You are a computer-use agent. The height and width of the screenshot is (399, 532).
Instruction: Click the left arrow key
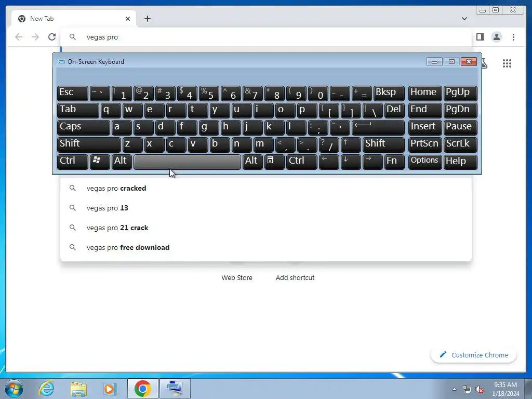pos(329,162)
